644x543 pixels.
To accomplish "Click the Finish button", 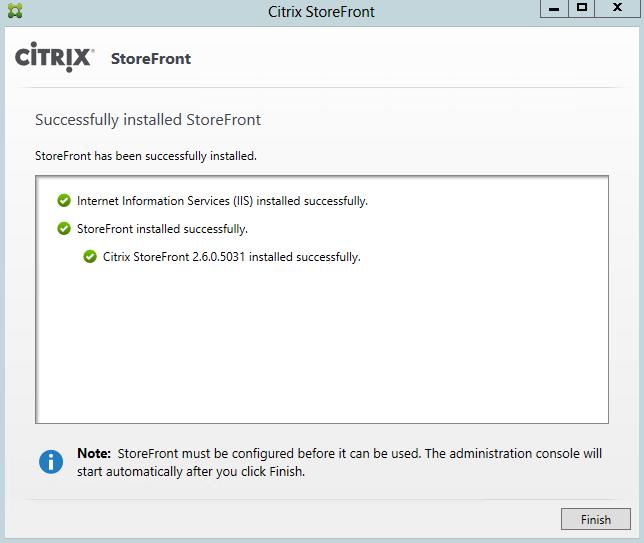I will pyautogui.click(x=595, y=519).
